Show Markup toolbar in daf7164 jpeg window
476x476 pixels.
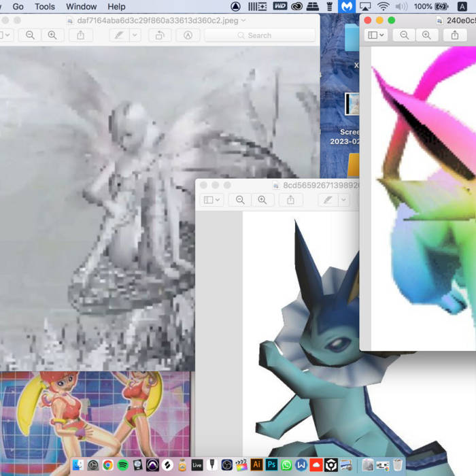coord(188,35)
